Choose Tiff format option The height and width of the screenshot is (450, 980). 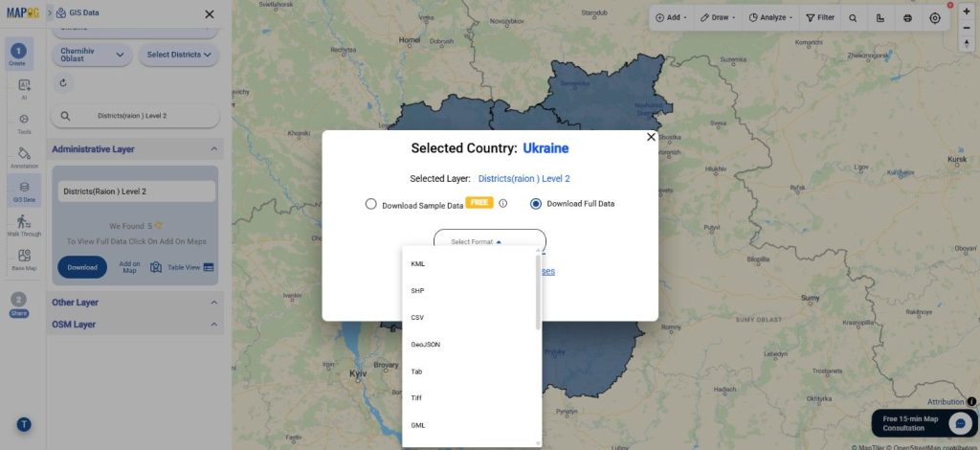pos(470,398)
